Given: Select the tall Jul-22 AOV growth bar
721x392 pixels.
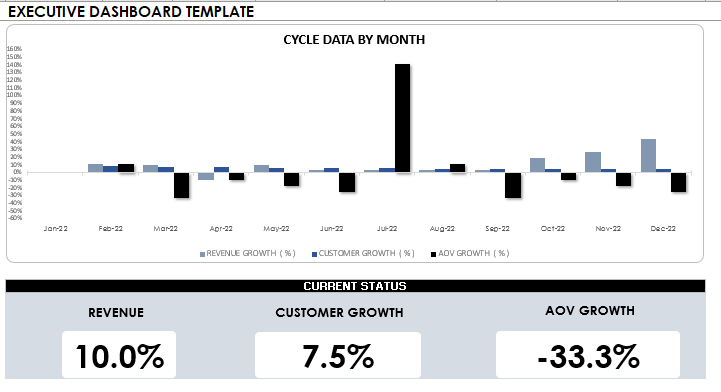Looking at the screenshot, I should pyautogui.click(x=402, y=118).
